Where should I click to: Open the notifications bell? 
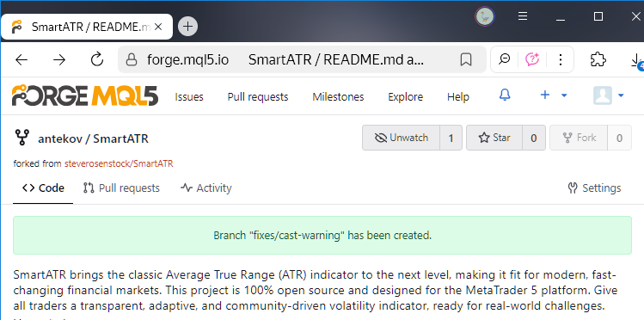505,95
